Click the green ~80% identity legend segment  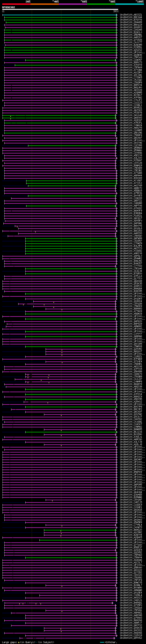101,4
